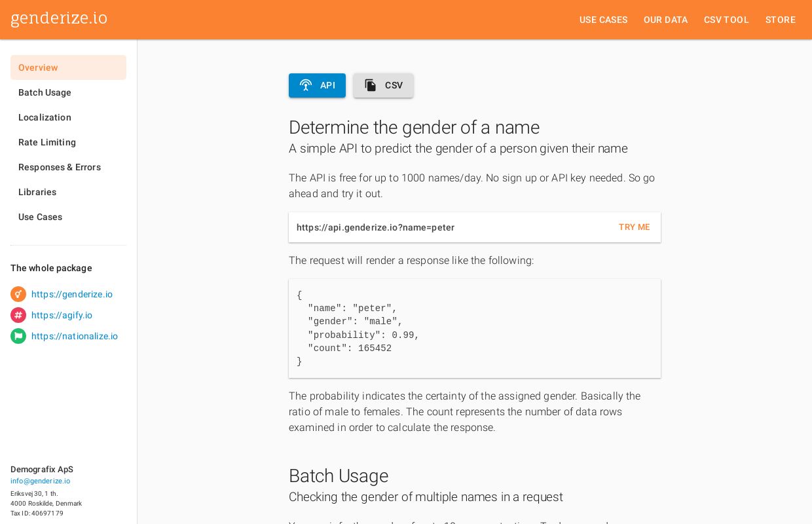
Task: Open the Responses & Errors section
Action: click(x=68, y=167)
